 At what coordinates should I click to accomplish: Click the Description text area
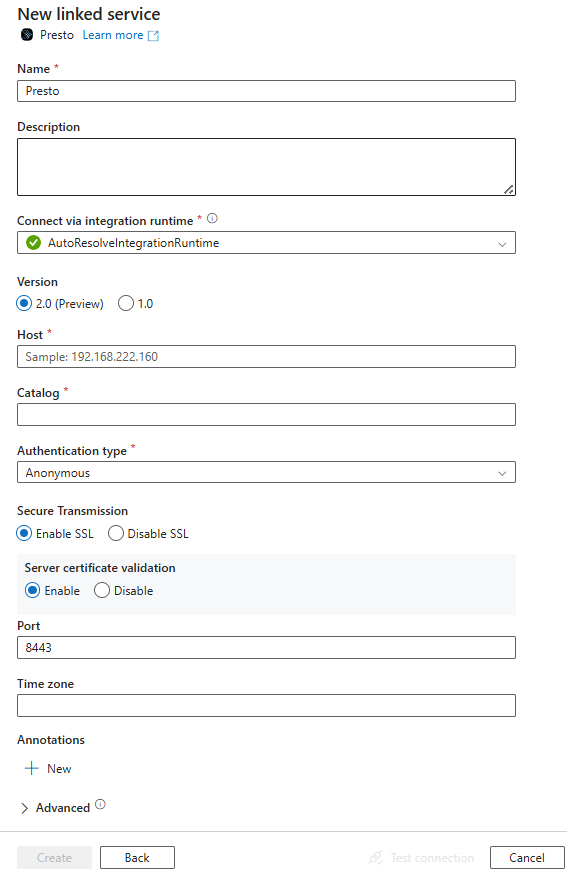(266, 167)
